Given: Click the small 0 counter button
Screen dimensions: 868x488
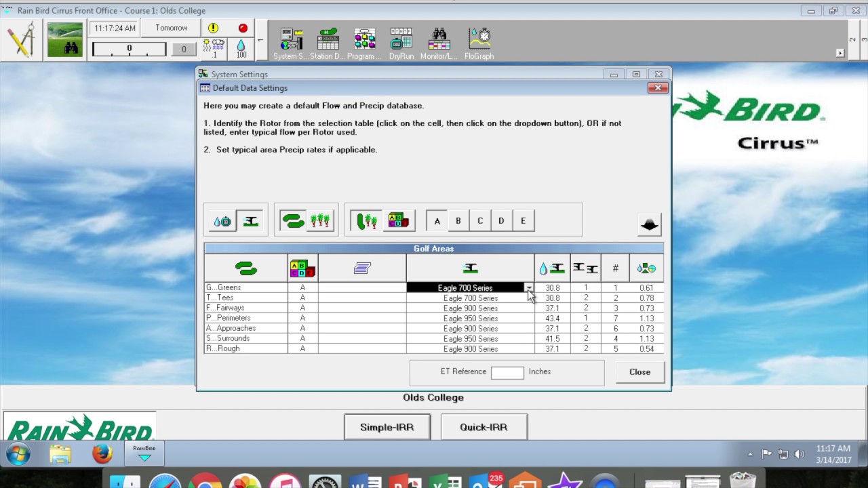Looking at the screenshot, I should 183,49.
